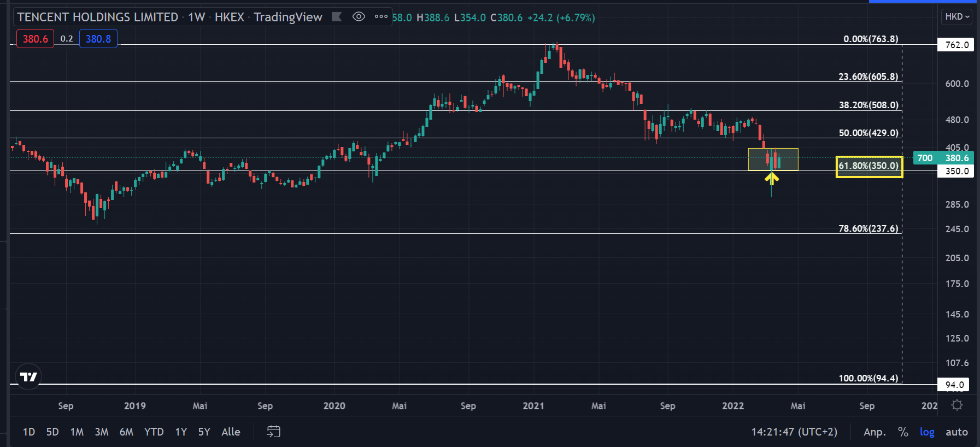Click the 38.20%(508.0) Fibonacci label
Image resolution: width=980 pixels, height=447 pixels.
pos(868,105)
